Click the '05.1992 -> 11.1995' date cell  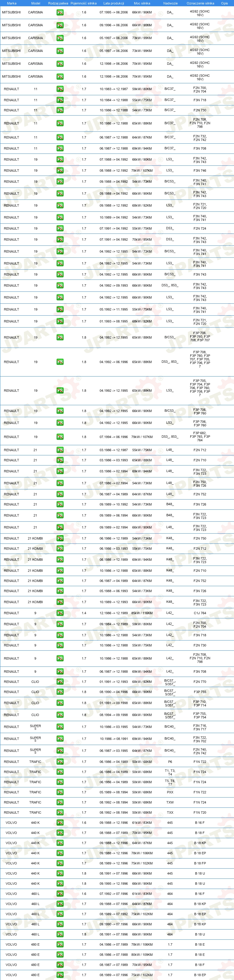[114, 310]
